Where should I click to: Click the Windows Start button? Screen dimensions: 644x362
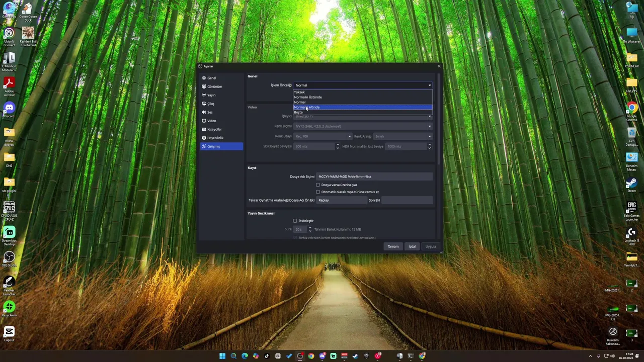click(x=222, y=356)
